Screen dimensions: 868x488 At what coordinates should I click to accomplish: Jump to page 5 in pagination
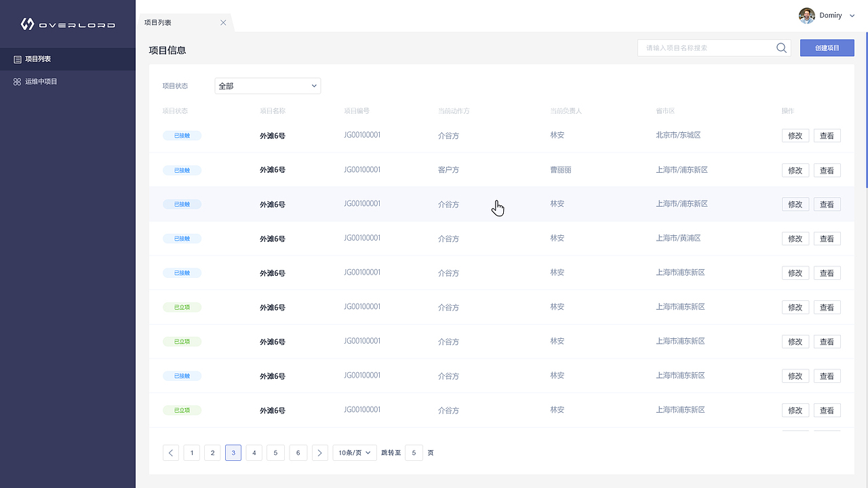point(275,452)
